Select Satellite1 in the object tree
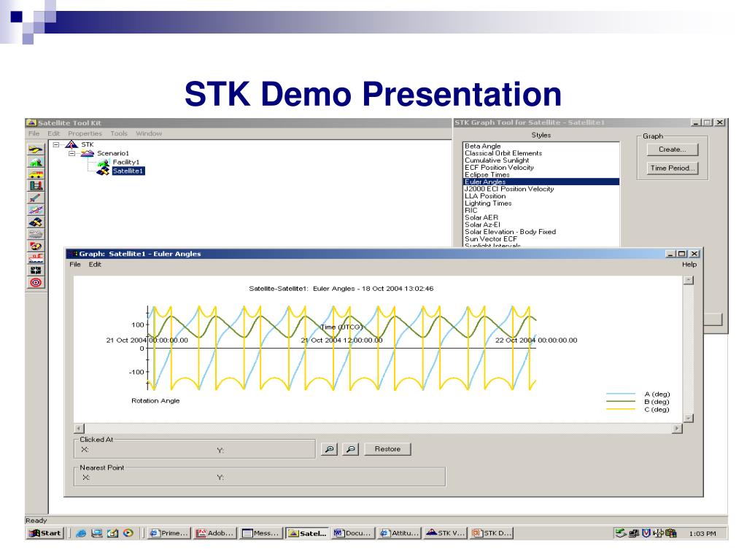This screenshot has width=747, height=560. (128, 171)
